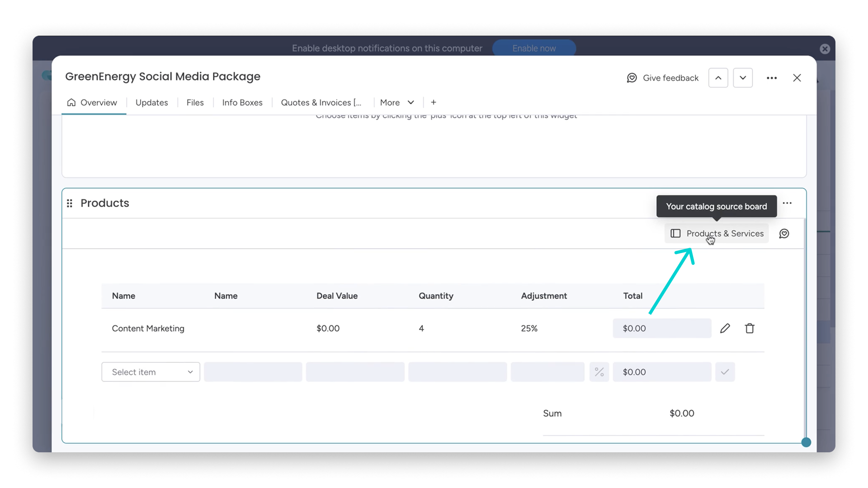This screenshot has width=868, height=488.
Task: Click the empty adjustment field in new row
Action: [x=547, y=372]
